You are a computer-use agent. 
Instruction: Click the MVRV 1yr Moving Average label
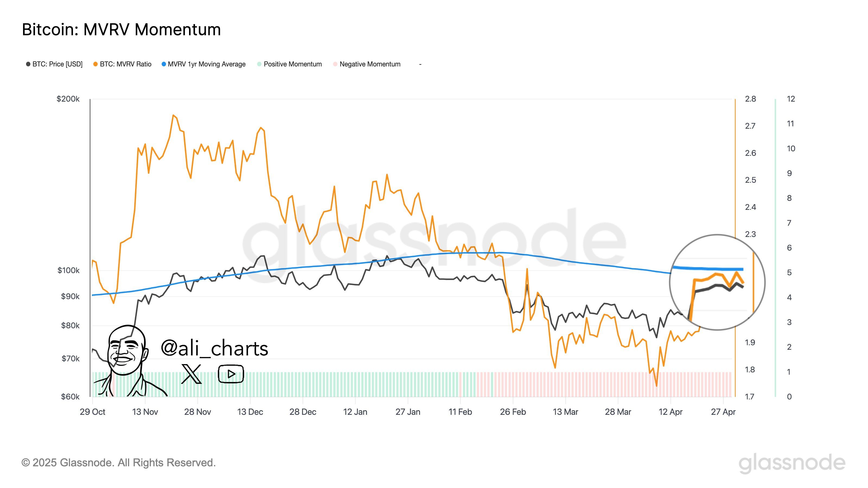pyautogui.click(x=206, y=64)
